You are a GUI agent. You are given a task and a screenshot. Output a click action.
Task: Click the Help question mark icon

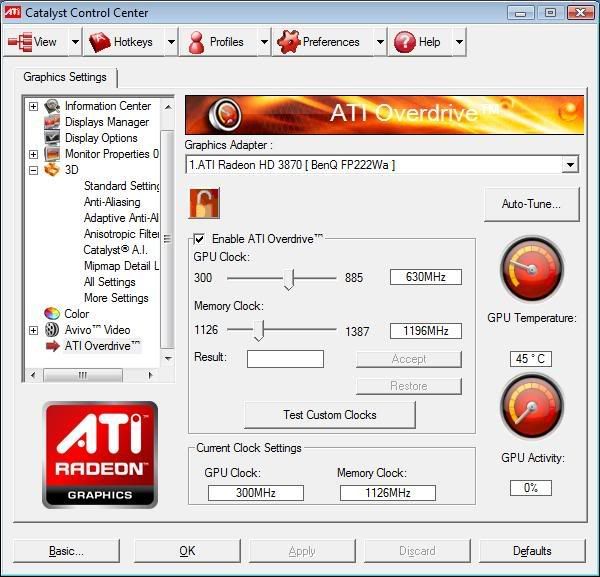(x=404, y=42)
